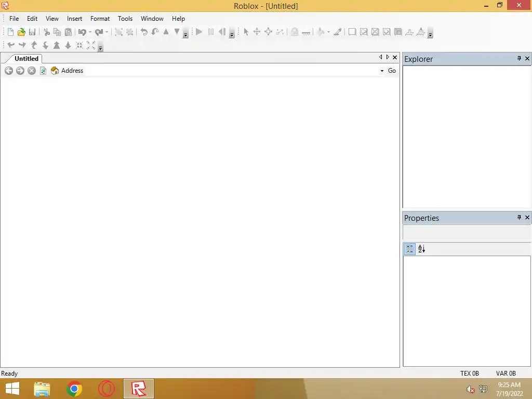Click the Stop loading button
Viewport: 532px width, 399px height.
tap(32, 71)
